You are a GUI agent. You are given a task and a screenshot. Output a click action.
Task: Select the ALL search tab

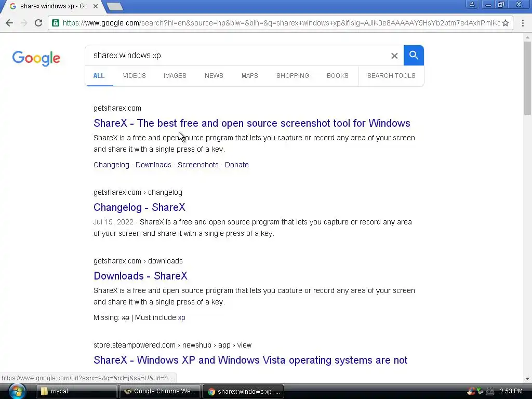point(99,76)
